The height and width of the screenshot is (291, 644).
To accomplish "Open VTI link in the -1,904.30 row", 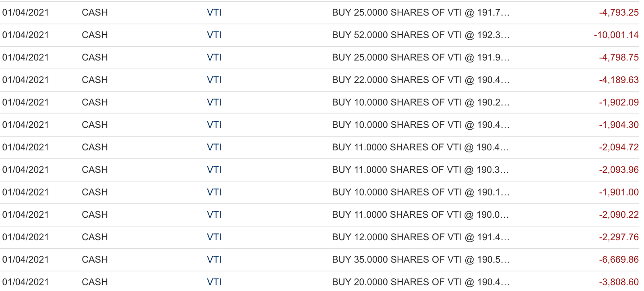I will pos(214,125).
